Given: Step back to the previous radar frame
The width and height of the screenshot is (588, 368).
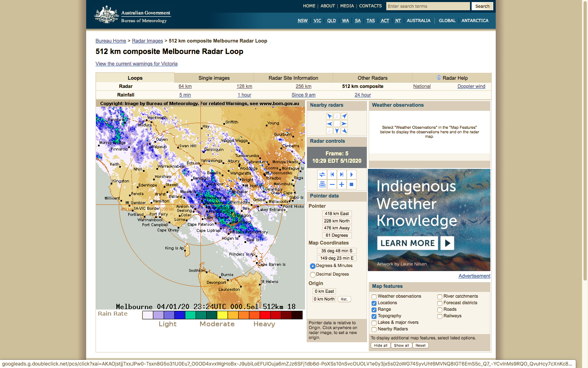Looking at the screenshot, I should coord(332,175).
